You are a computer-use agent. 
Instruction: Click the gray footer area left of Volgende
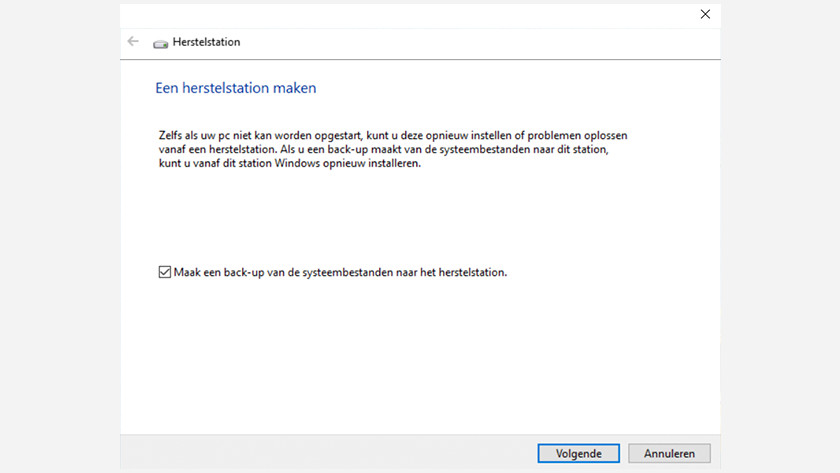click(330, 453)
